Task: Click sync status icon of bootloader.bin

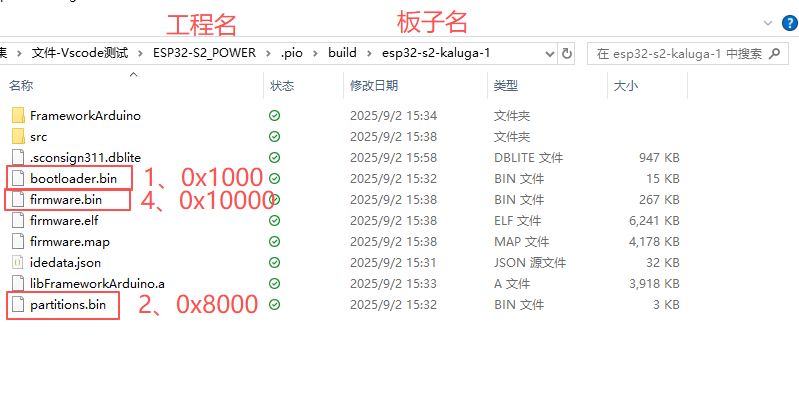Action: point(274,178)
